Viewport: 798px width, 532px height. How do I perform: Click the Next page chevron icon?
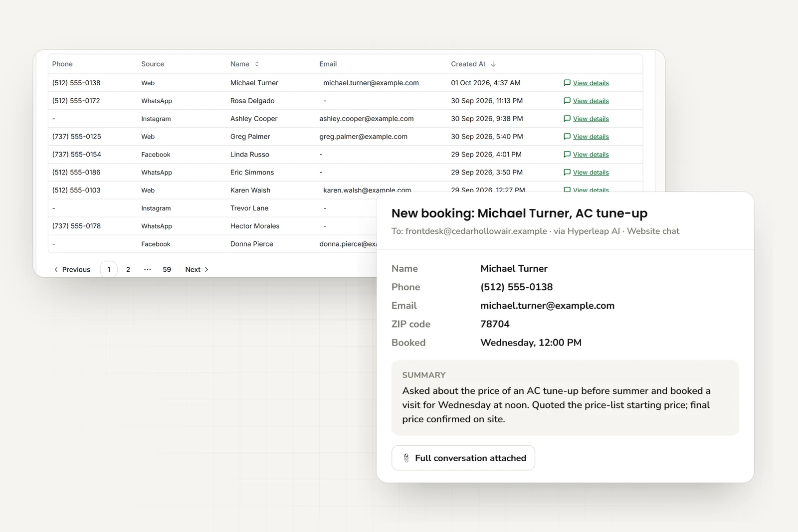pos(206,270)
